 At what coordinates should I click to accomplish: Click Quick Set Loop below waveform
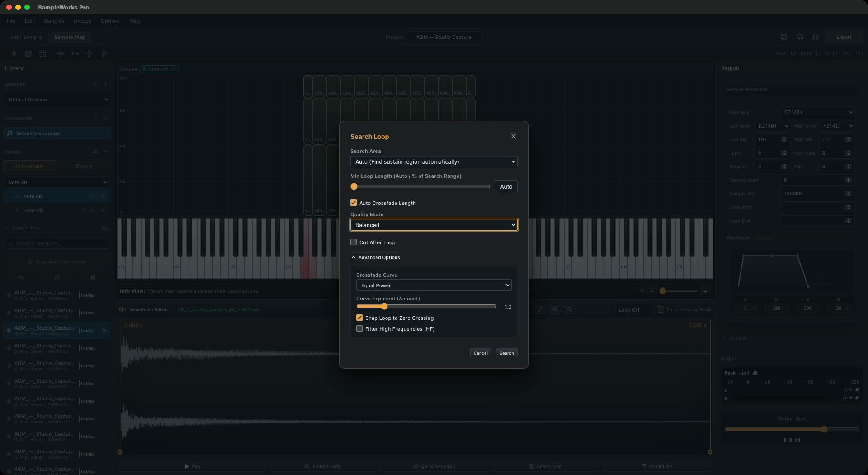[x=434, y=466]
